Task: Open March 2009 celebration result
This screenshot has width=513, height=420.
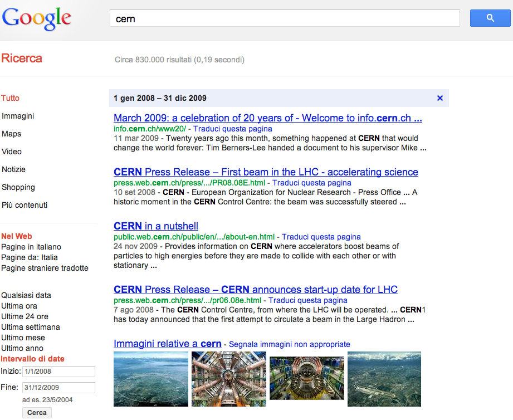Action: [x=267, y=118]
